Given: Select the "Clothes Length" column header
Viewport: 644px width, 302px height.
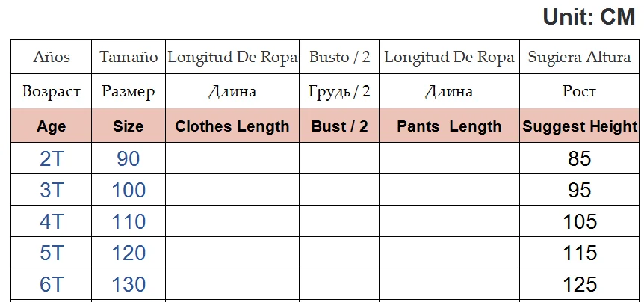Looking at the screenshot, I should tap(232, 126).
